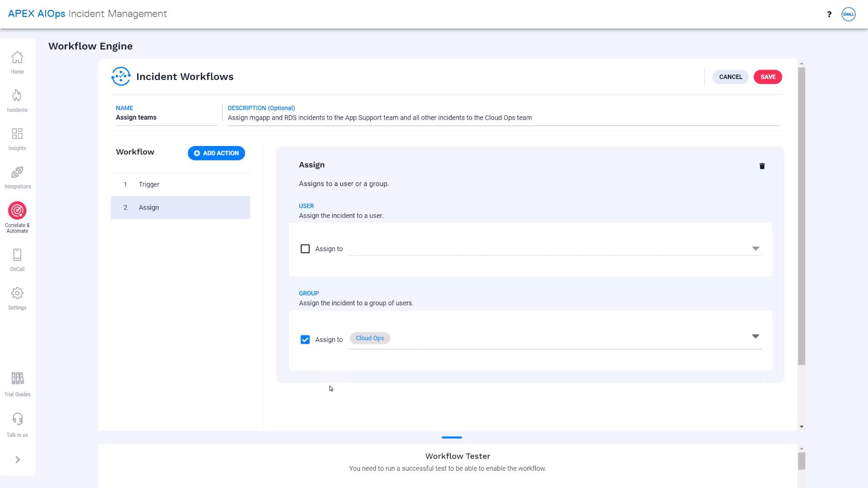This screenshot has width=868, height=488.
Task: Click the Workflow Engine page heading
Action: pos(90,46)
